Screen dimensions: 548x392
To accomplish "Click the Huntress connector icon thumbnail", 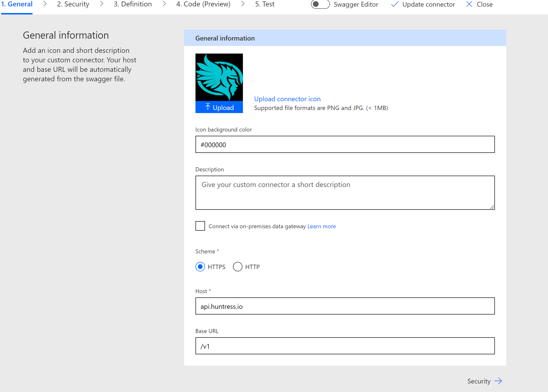I will (219, 77).
